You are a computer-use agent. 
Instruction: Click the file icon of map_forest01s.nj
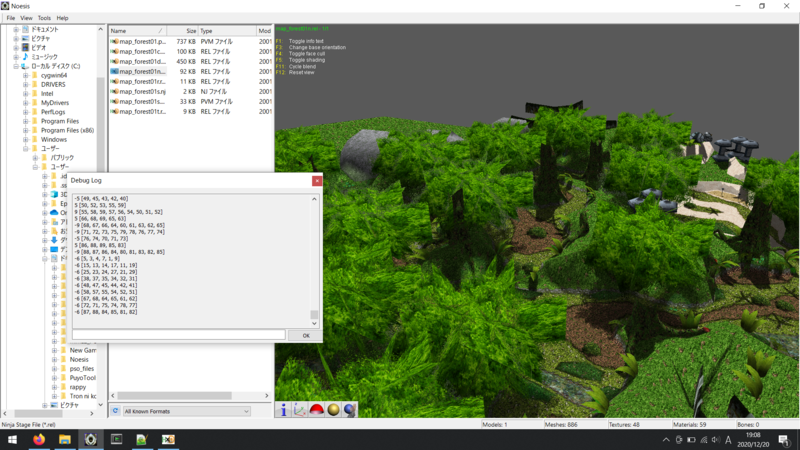click(x=115, y=91)
